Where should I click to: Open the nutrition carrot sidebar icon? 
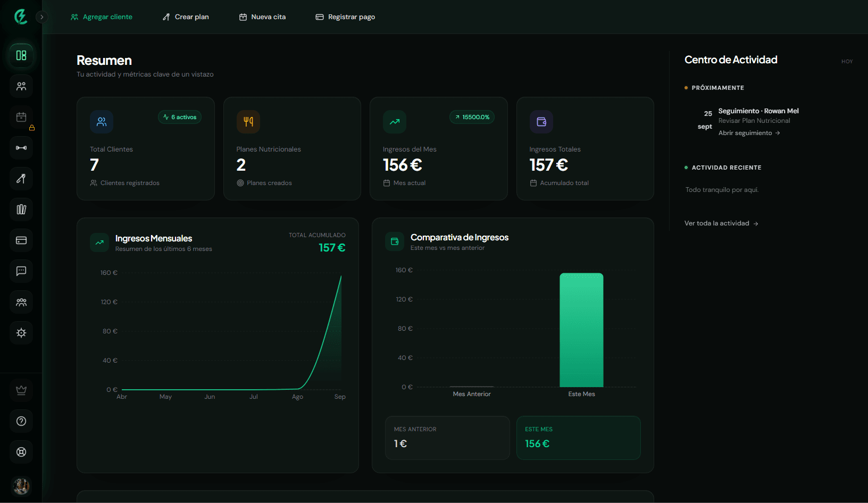21,179
